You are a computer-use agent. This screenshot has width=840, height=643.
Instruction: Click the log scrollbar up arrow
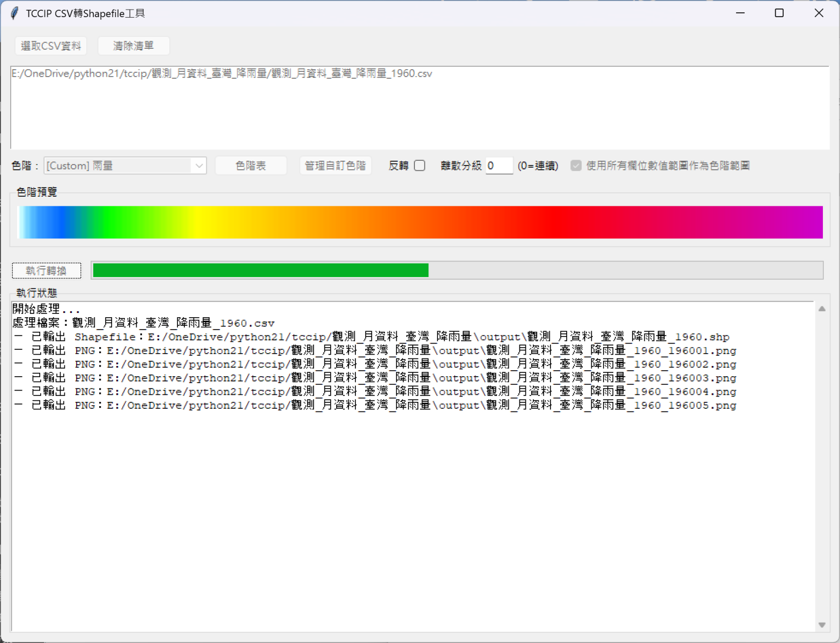822,309
